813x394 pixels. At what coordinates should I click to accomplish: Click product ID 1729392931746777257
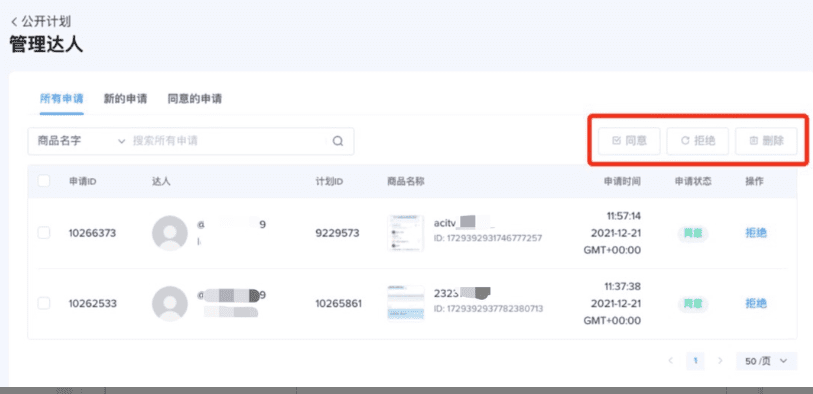pos(488,238)
